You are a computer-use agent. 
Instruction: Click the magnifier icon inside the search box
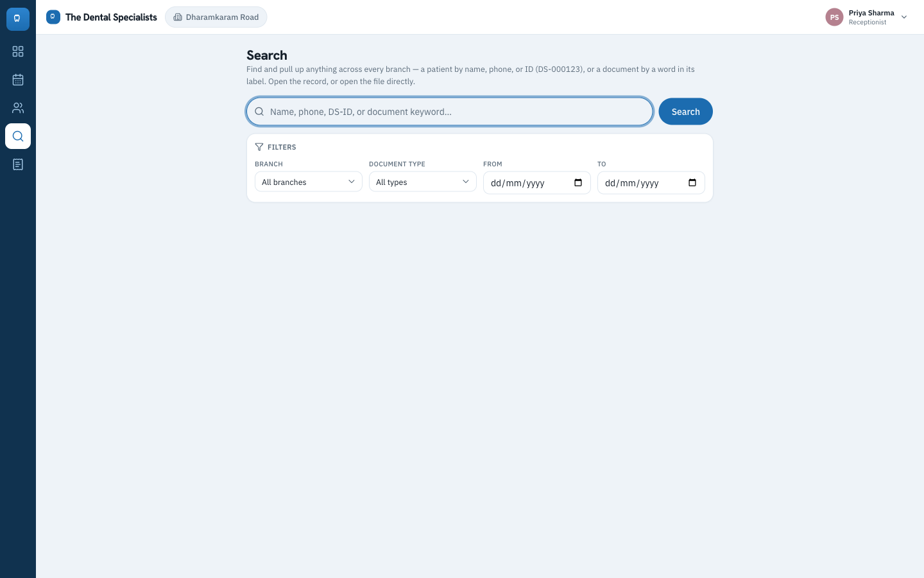coord(259,112)
